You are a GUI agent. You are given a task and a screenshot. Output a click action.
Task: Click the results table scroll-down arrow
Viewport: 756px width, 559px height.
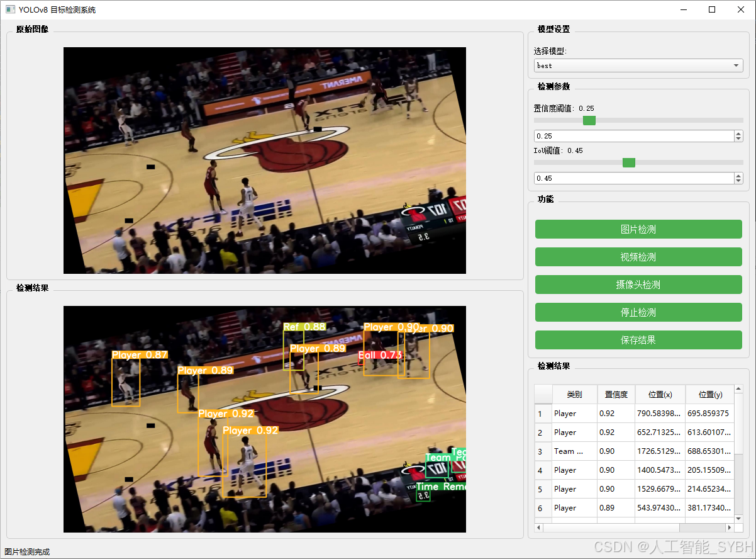point(738,518)
